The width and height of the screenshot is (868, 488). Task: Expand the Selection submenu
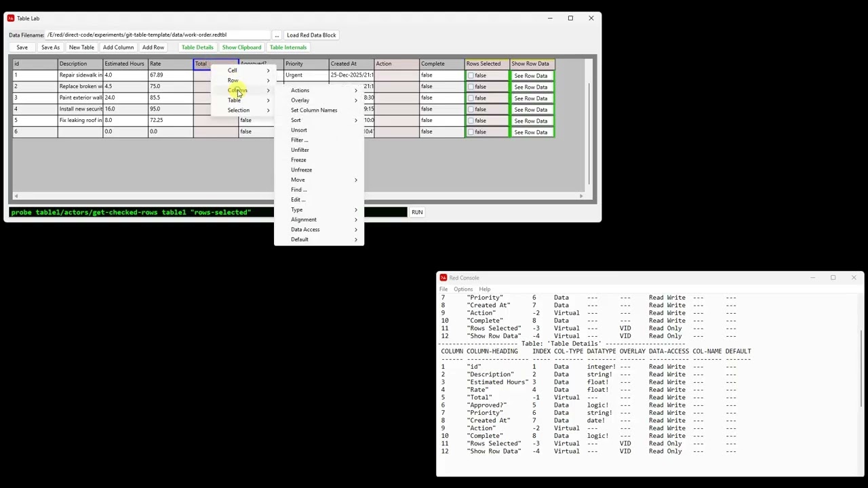[x=243, y=110]
